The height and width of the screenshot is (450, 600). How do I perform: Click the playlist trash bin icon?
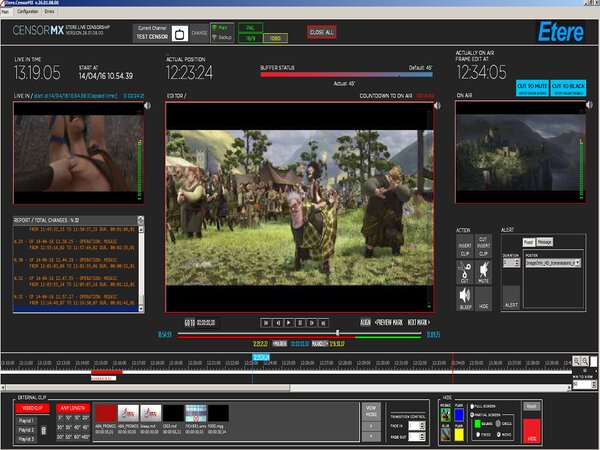(44, 430)
